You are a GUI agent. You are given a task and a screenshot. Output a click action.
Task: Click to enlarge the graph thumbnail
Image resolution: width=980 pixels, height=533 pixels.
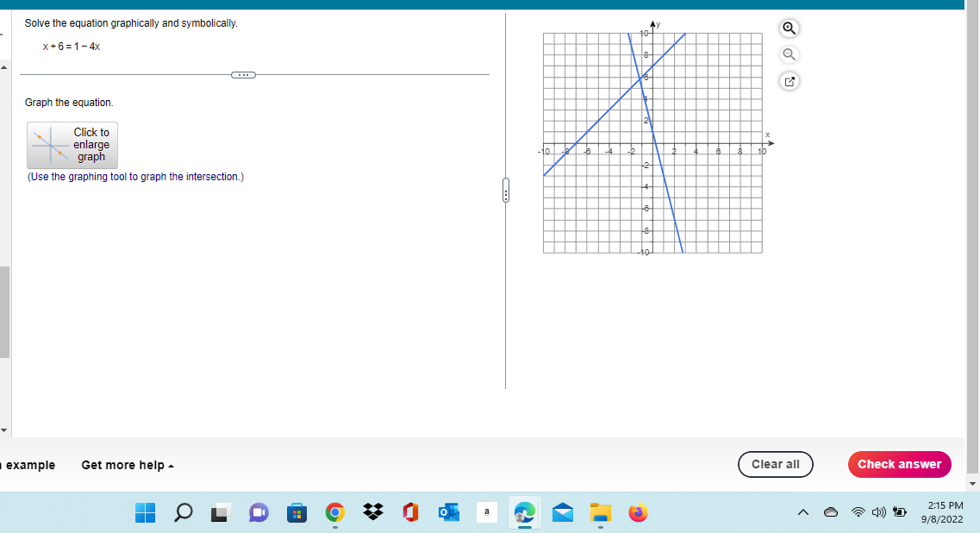[x=72, y=145]
